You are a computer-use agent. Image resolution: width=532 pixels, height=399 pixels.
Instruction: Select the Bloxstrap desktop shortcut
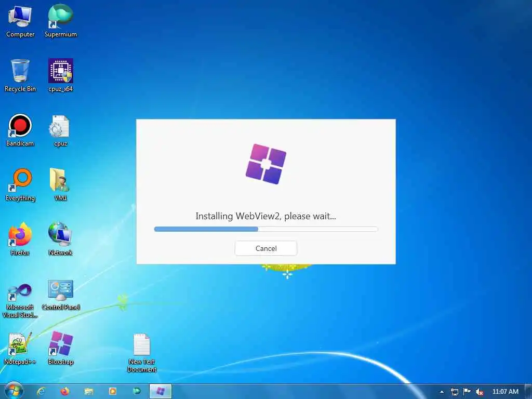pyautogui.click(x=61, y=349)
